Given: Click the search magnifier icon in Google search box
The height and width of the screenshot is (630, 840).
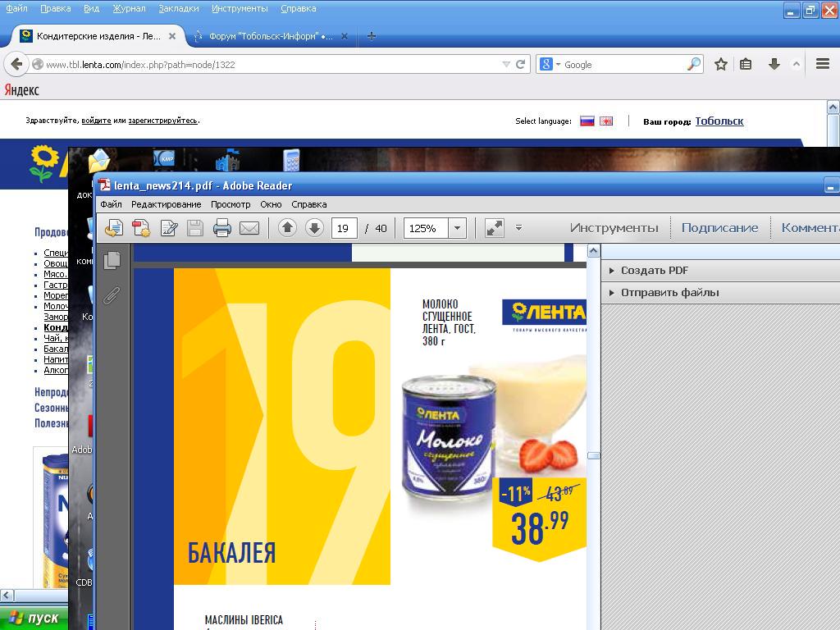Looking at the screenshot, I should pos(694,64).
